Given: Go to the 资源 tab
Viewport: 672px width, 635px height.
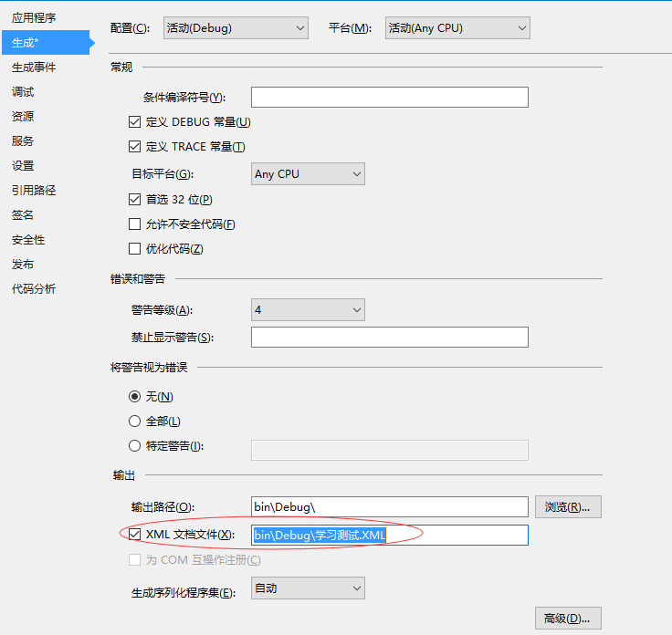Looking at the screenshot, I should pos(23,117).
